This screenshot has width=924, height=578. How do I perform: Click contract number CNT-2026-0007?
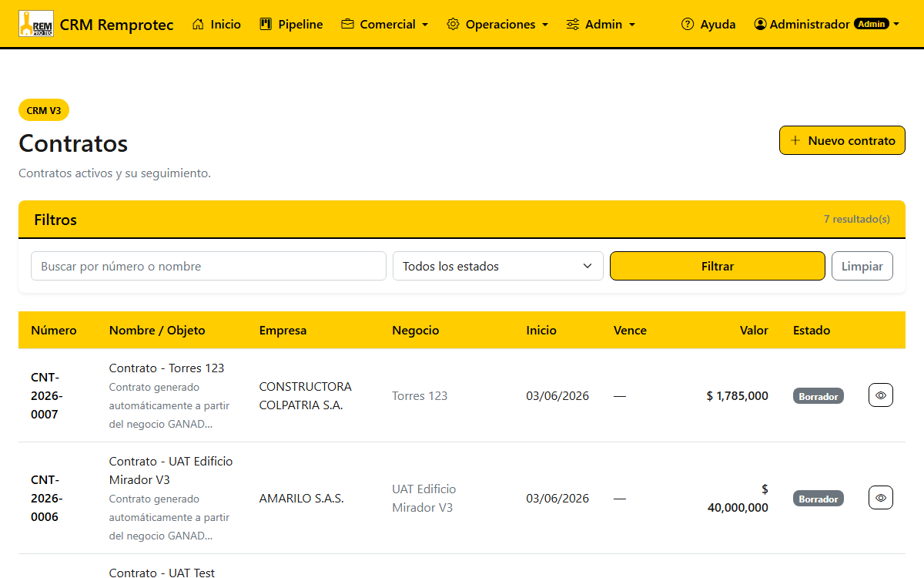[45, 395]
